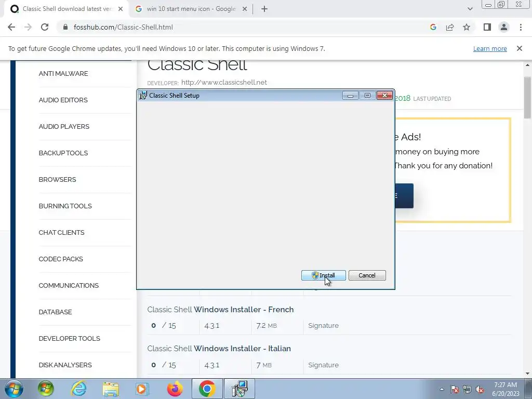Click Signature in the French installer row
The width and height of the screenshot is (532, 399).
(x=323, y=325)
